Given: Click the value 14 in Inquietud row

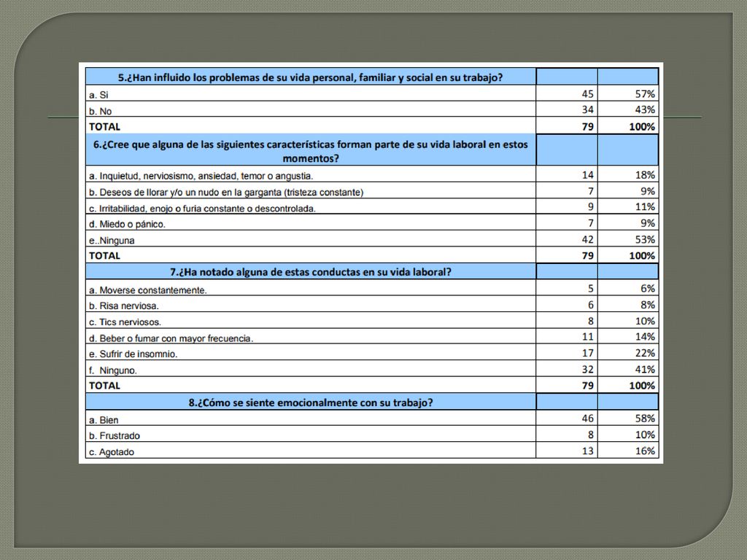Looking at the screenshot, I should [587, 175].
